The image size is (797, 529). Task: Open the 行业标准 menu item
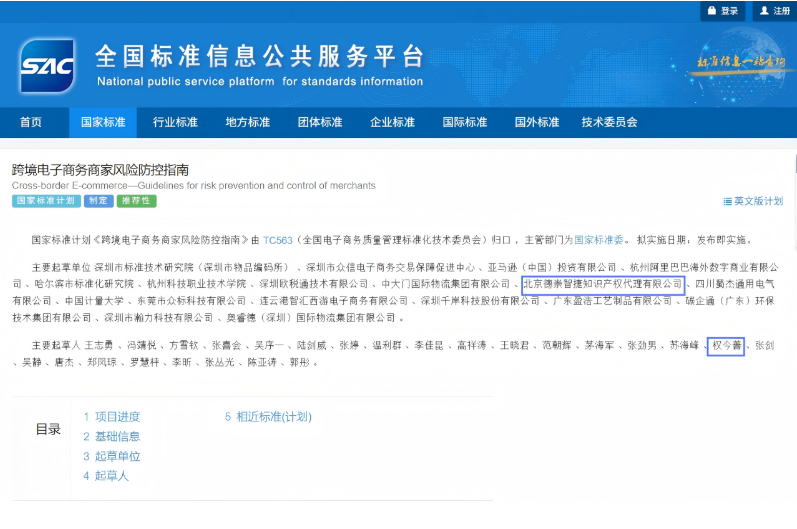175,122
